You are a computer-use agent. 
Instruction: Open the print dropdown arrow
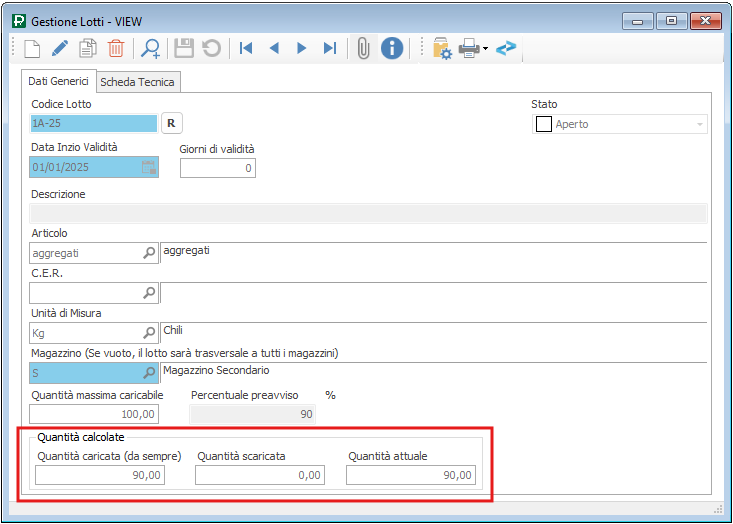[x=485, y=48]
